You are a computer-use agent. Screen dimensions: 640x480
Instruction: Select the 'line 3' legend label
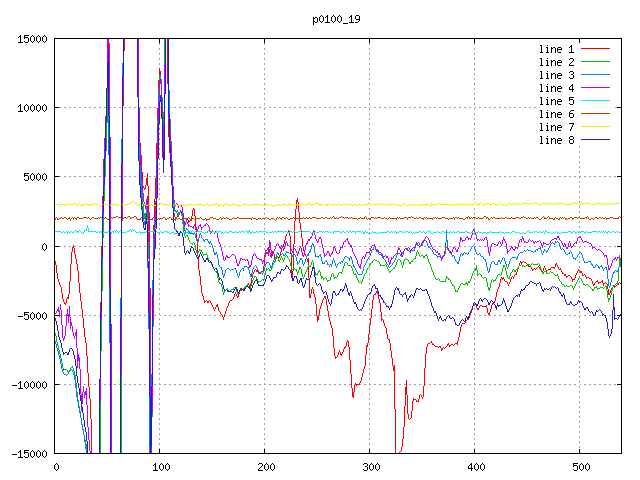557,76
